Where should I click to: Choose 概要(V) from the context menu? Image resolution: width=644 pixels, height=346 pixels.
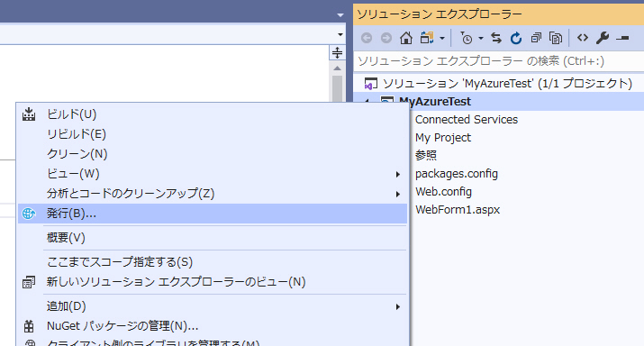click(x=213, y=238)
